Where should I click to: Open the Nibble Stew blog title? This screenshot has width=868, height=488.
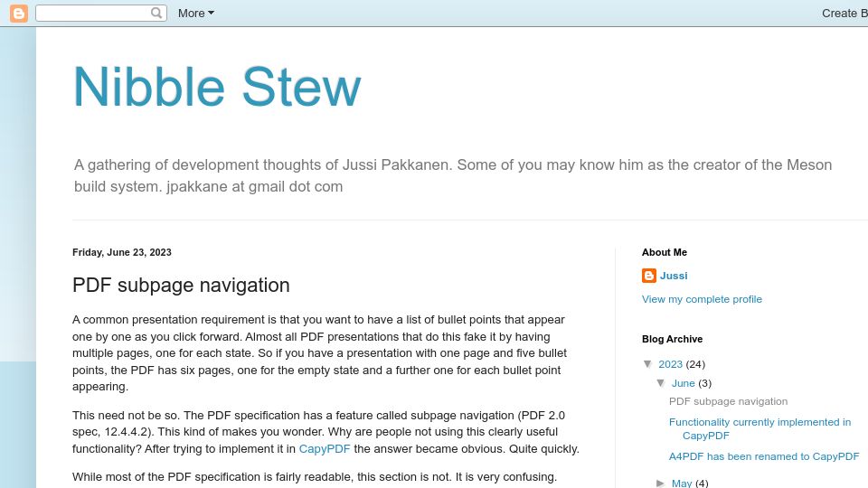tap(217, 87)
